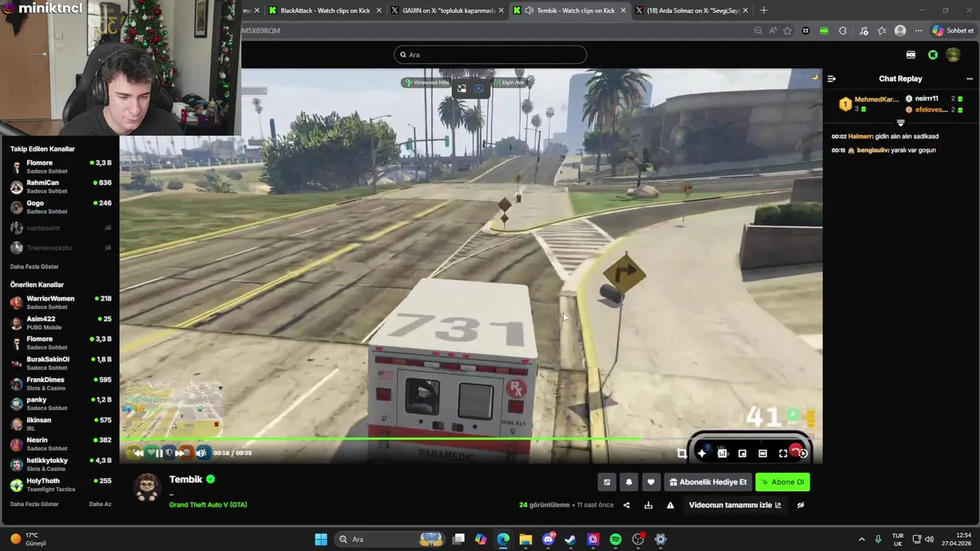
Task: Open Tembik's profile avatar
Action: [x=147, y=487]
